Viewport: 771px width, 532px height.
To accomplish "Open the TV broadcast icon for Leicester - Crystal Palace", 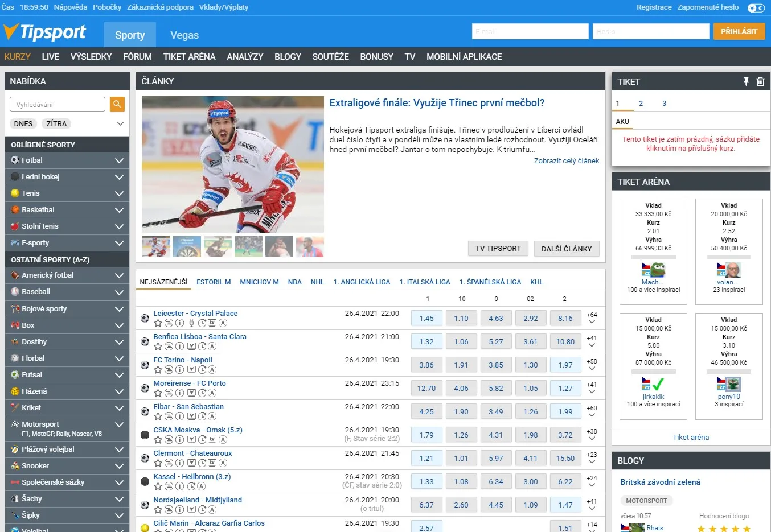I will pyautogui.click(x=212, y=323).
